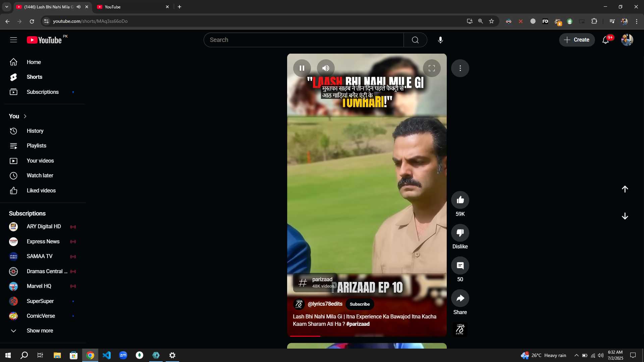Open a new browser tab

pos(179,7)
